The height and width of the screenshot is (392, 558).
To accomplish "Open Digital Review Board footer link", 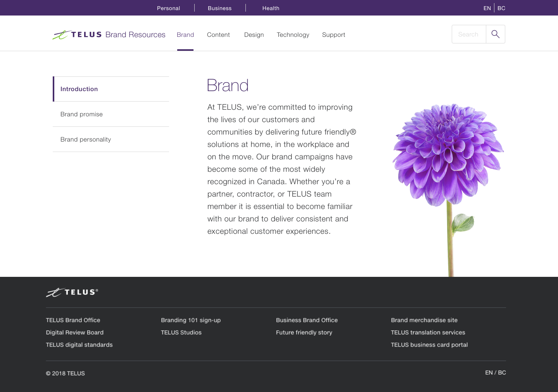I will (75, 333).
